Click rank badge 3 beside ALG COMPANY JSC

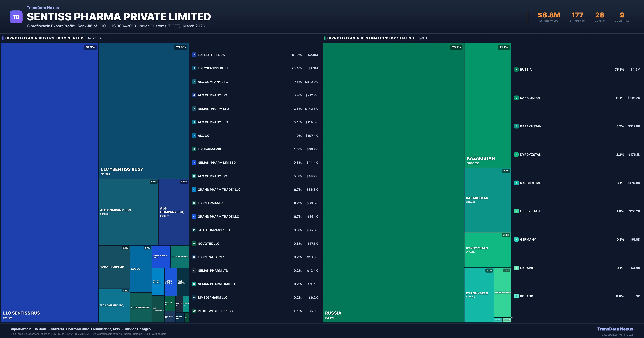pos(194,82)
